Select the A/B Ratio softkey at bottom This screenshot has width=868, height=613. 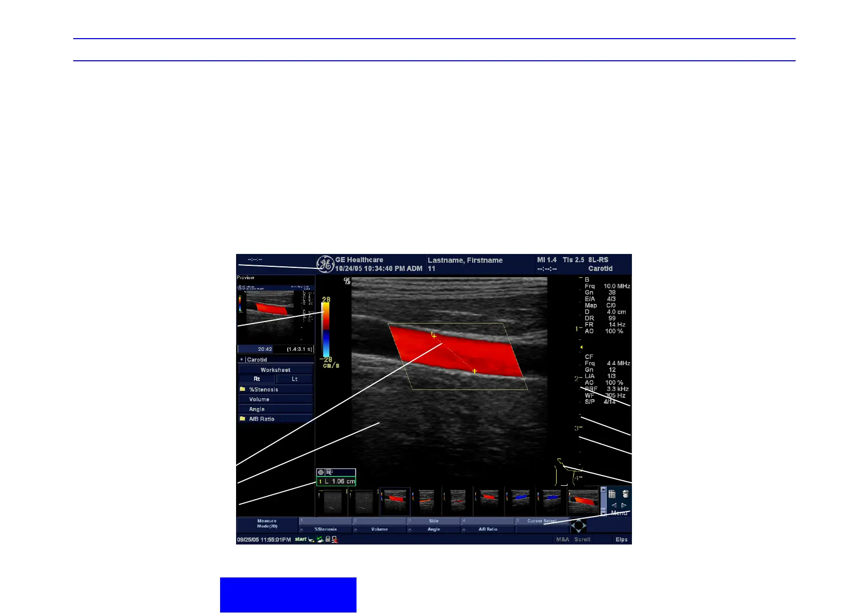click(488, 529)
